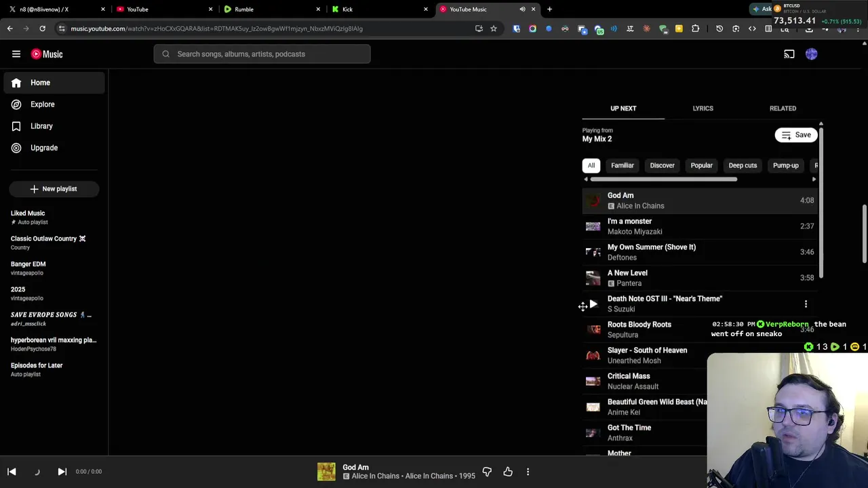The image size is (868, 488).
Task: Open the Liked Music playlist
Action: pos(53,217)
